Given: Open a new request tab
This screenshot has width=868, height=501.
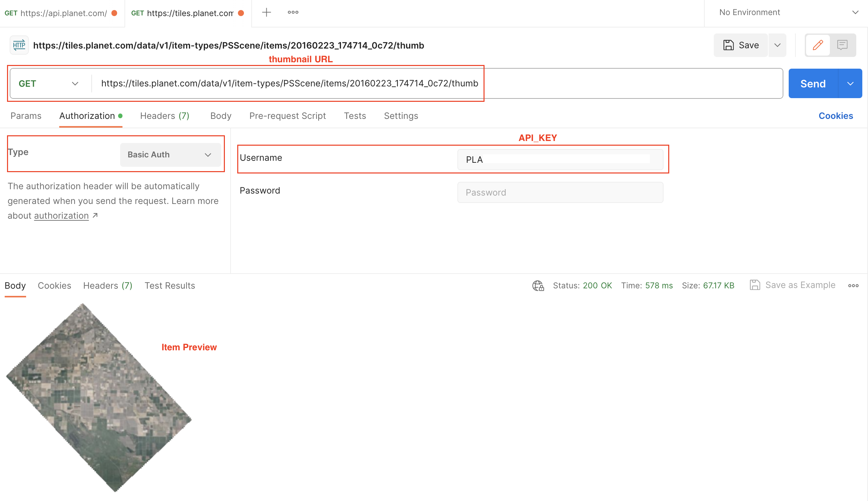Looking at the screenshot, I should pos(266,12).
